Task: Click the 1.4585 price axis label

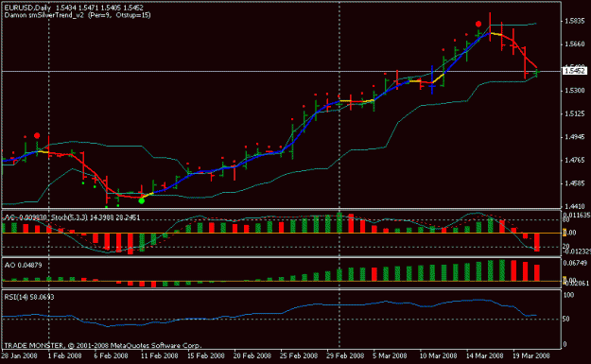Action: (575, 183)
